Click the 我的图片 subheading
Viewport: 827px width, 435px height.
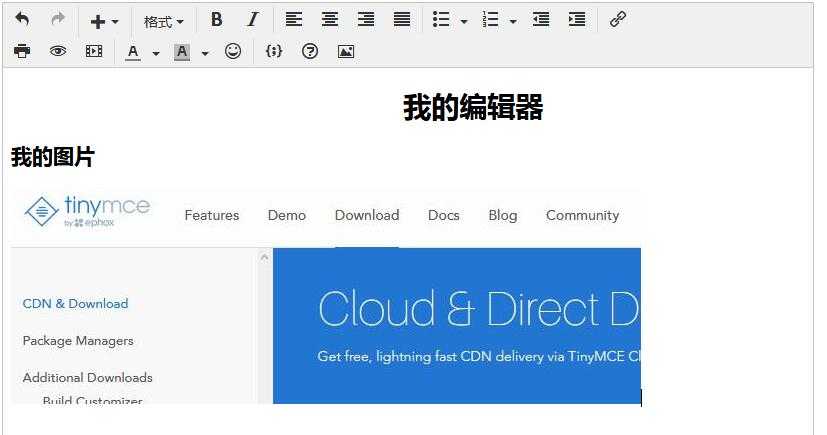tap(53, 157)
